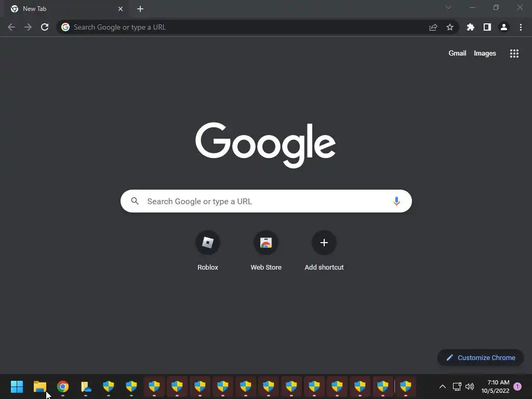This screenshot has width=532, height=399.
Task: Click the Google logo
Action: (265, 145)
